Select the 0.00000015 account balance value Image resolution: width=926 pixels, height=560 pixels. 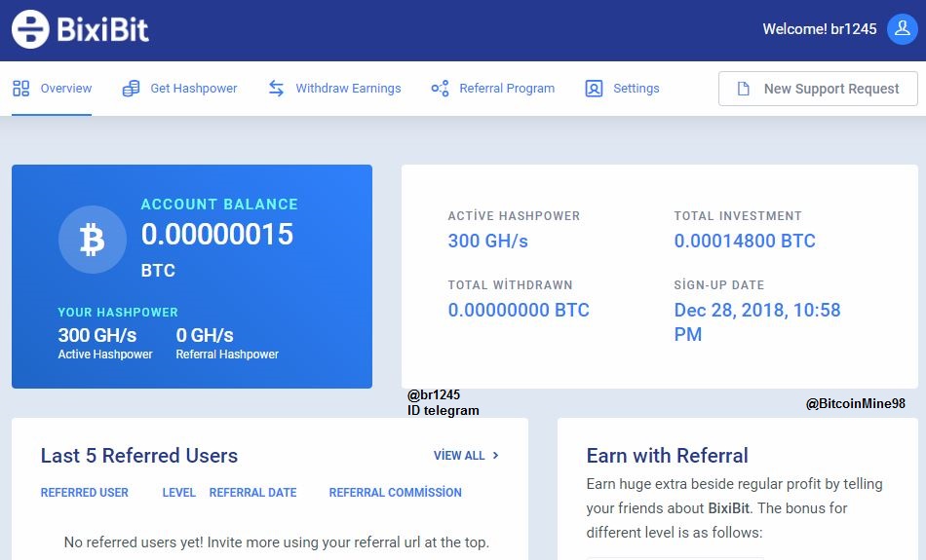pos(216,235)
